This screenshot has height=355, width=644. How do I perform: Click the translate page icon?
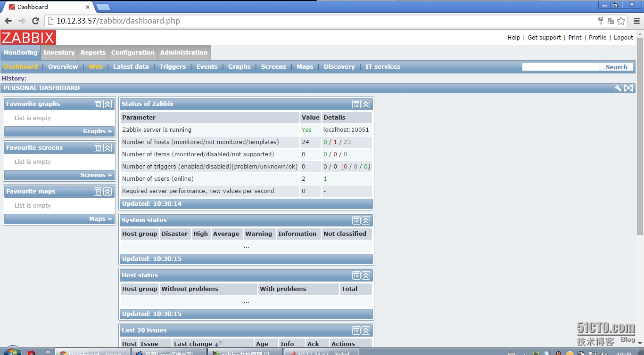(611, 21)
